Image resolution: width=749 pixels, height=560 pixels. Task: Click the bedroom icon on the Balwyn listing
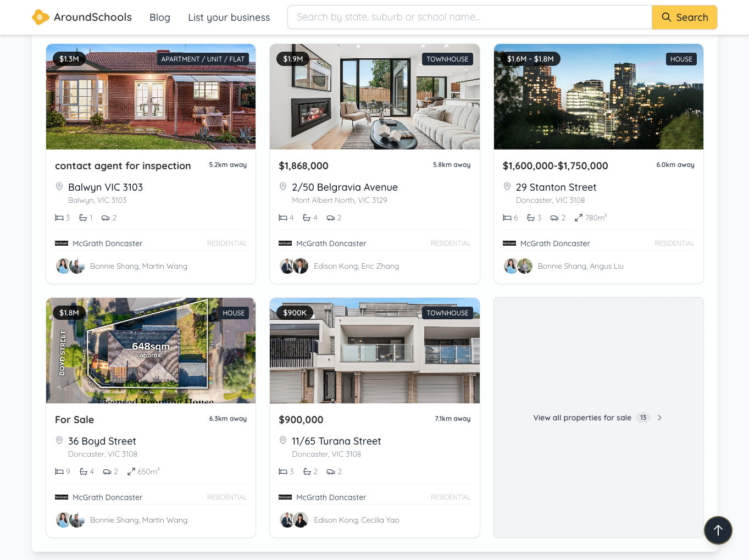[x=59, y=217]
